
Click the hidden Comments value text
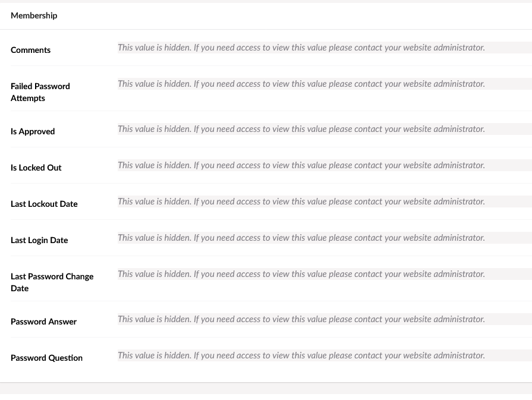(x=301, y=48)
